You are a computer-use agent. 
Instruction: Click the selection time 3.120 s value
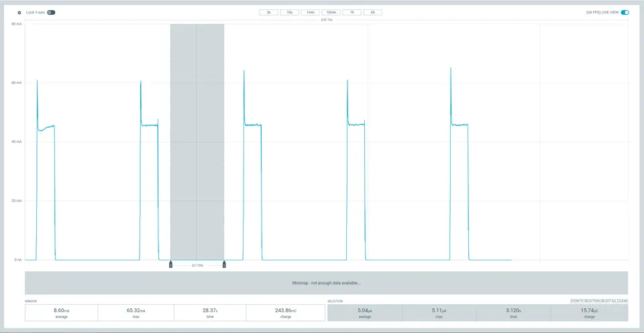click(x=513, y=311)
